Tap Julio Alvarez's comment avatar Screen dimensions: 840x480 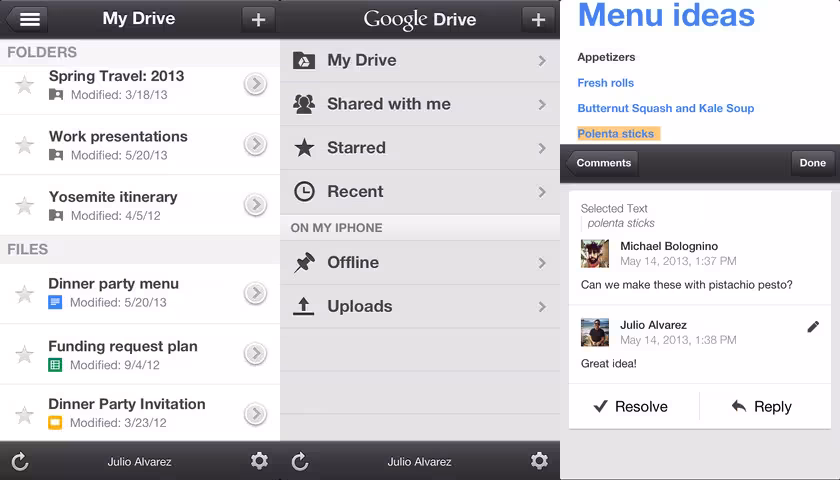pos(595,332)
